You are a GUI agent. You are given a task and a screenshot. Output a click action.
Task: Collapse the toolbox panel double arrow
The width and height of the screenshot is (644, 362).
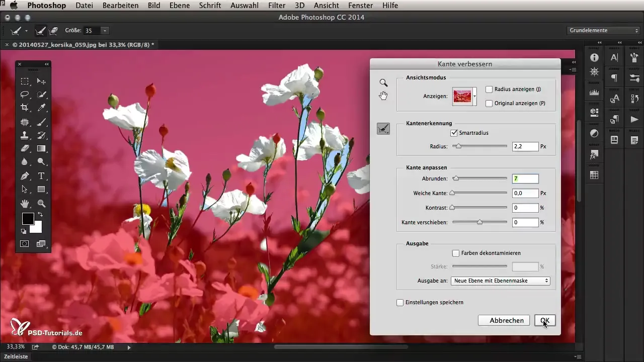(46, 64)
